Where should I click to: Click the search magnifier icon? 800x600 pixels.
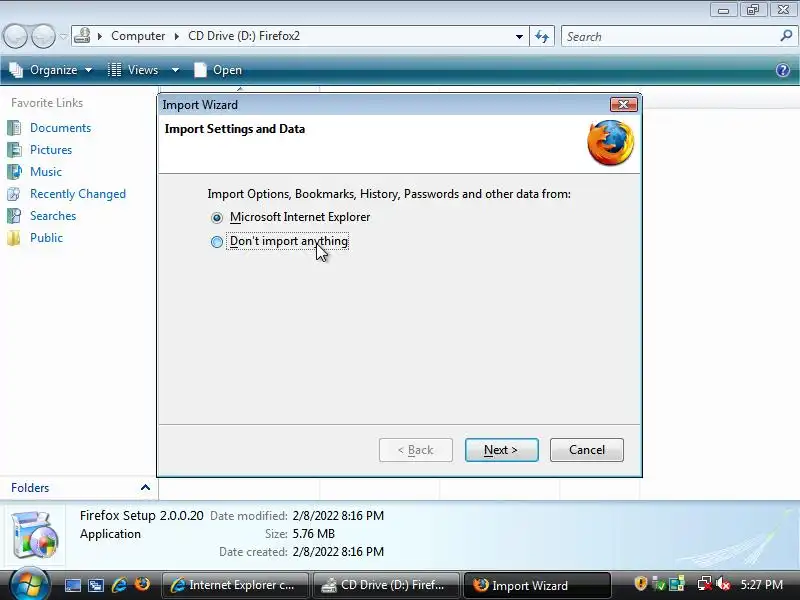(786, 36)
